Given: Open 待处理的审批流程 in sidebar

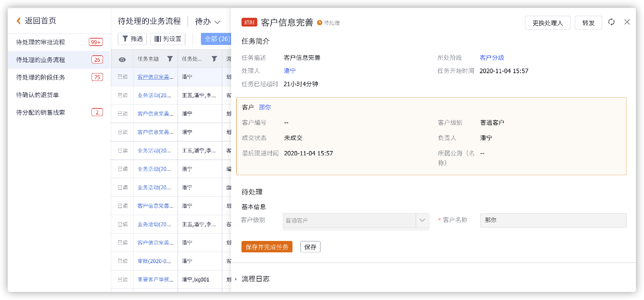Looking at the screenshot, I should tap(59, 42).
